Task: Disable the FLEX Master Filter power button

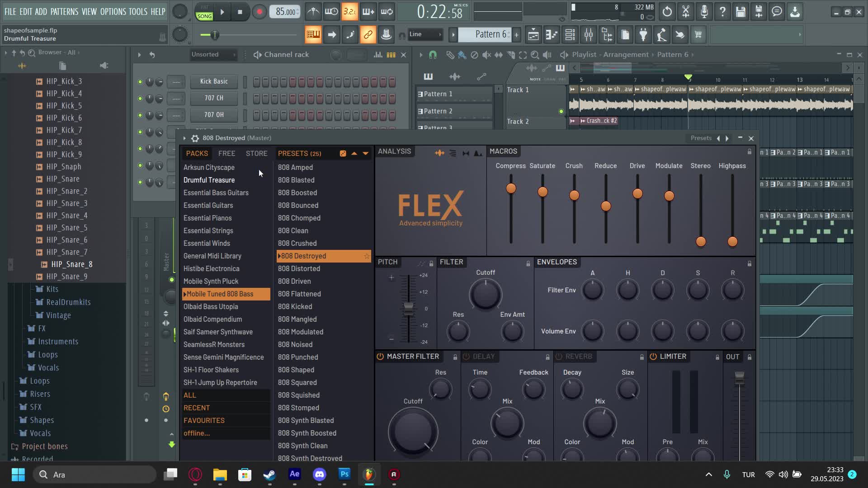Action: [380, 357]
